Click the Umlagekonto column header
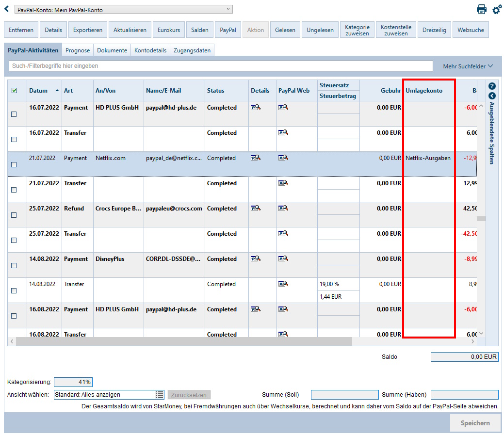 429,91
